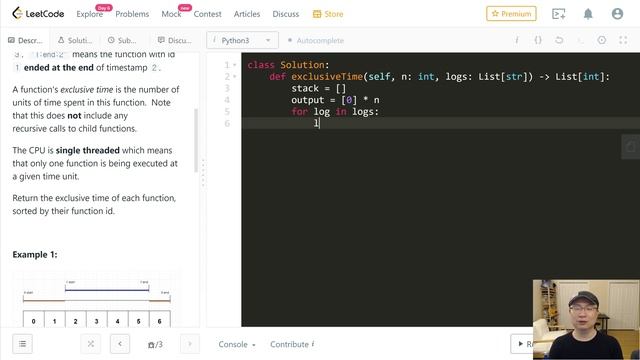The width and height of the screenshot is (640, 360).
Task: Open the Mock section
Action: (x=171, y=14)
